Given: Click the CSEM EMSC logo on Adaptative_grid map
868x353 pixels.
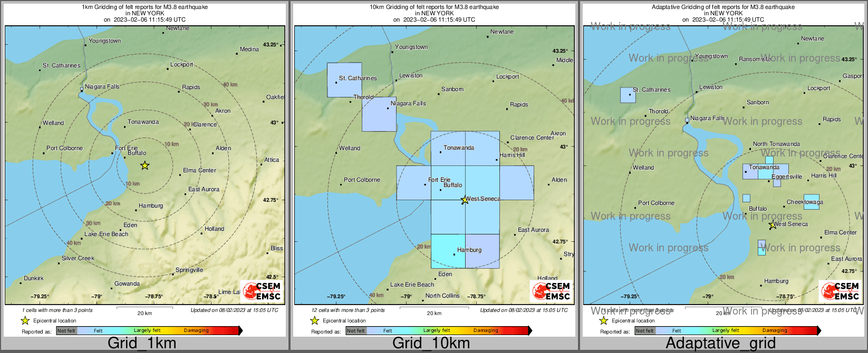Looking at the screenshot, I should tap(840, 291).
